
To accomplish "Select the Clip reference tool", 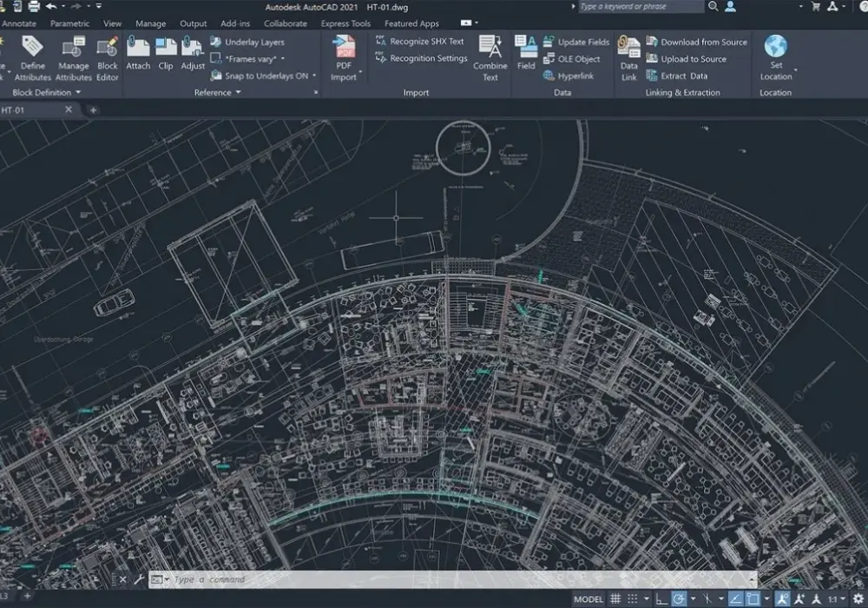I will pos(166,54).
